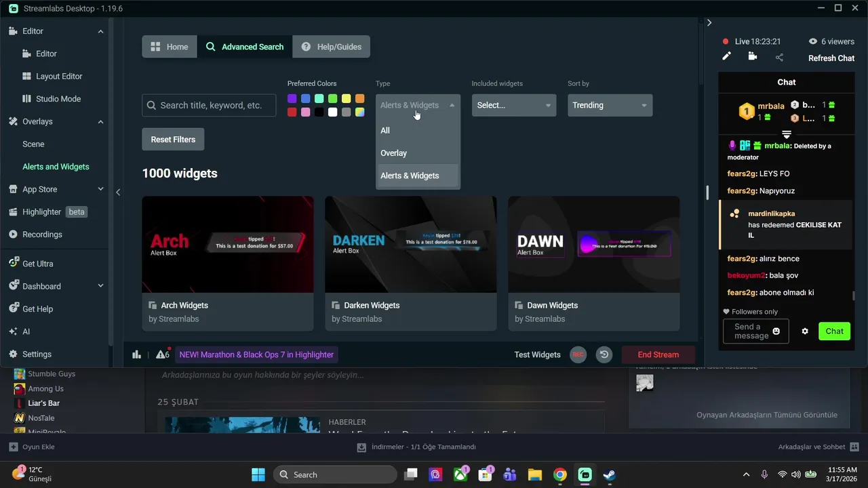Open the Windows Start menu
The image size is (868, 488).
coord(258,474)
